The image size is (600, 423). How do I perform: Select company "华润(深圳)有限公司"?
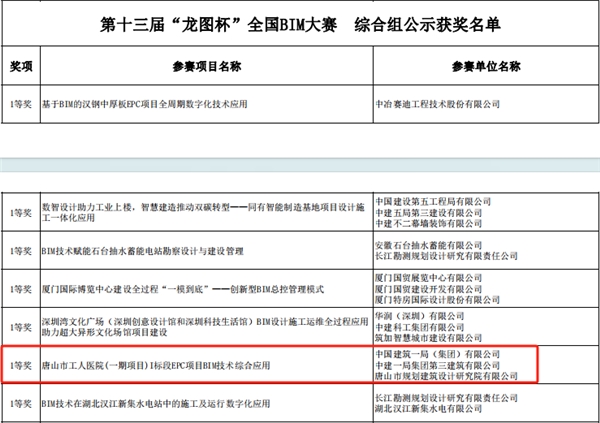point(419,316)
